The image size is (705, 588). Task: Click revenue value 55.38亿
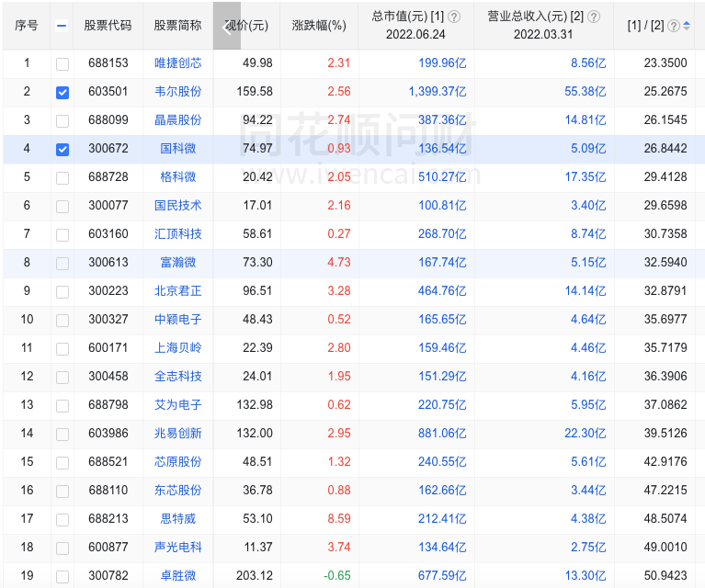point(586,91)
